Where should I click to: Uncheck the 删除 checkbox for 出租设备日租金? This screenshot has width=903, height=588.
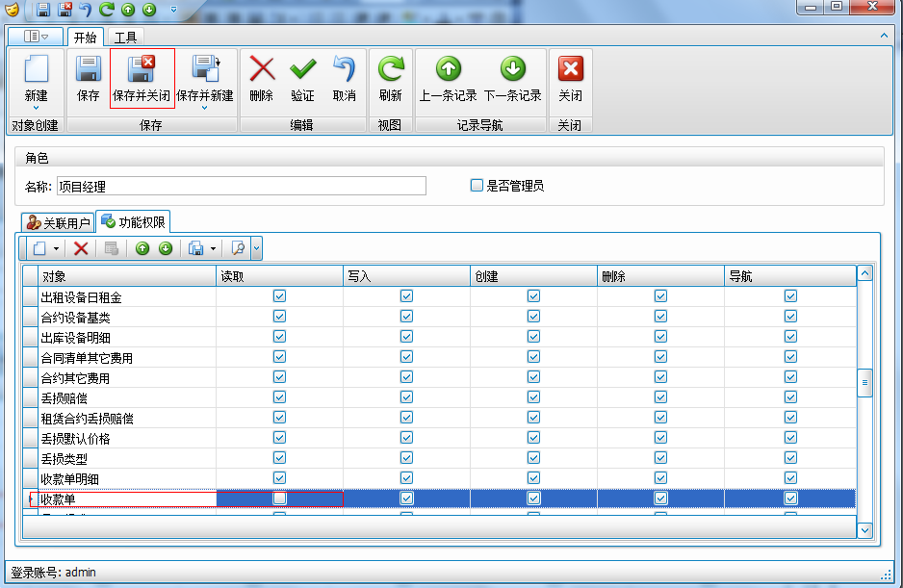point(661,296)
